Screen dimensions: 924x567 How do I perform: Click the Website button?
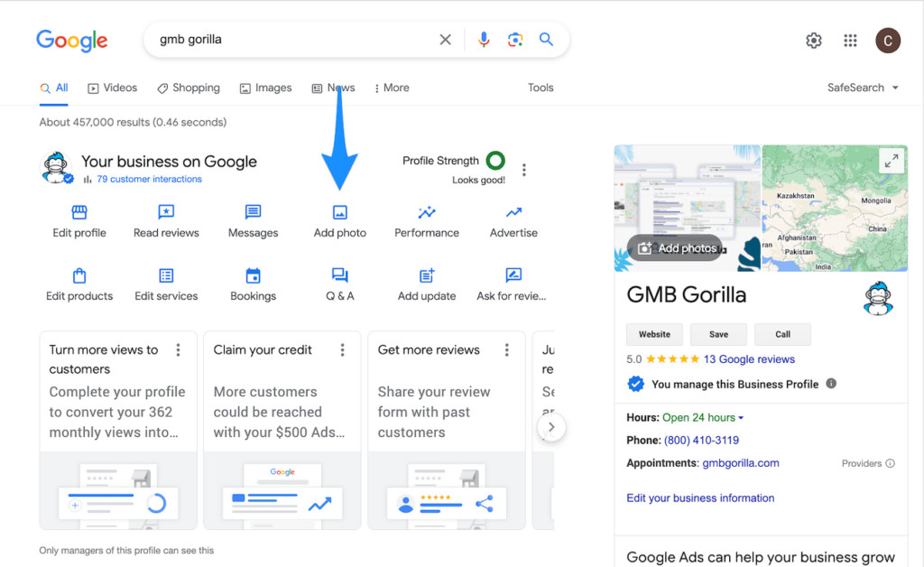[x=655, y=334]
